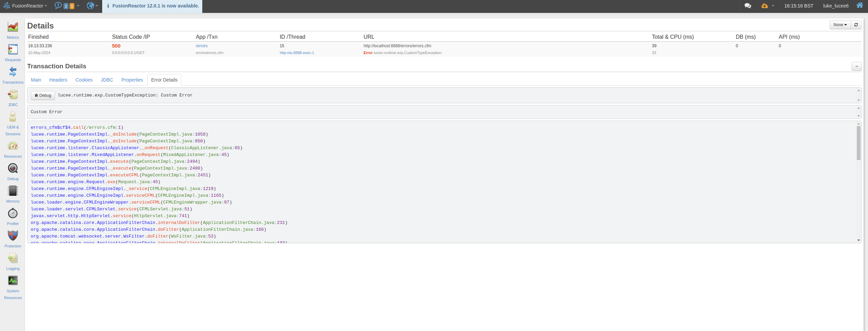Open the Metrics sidebar icon
868x331 pixels.
(x=13, y=27)
